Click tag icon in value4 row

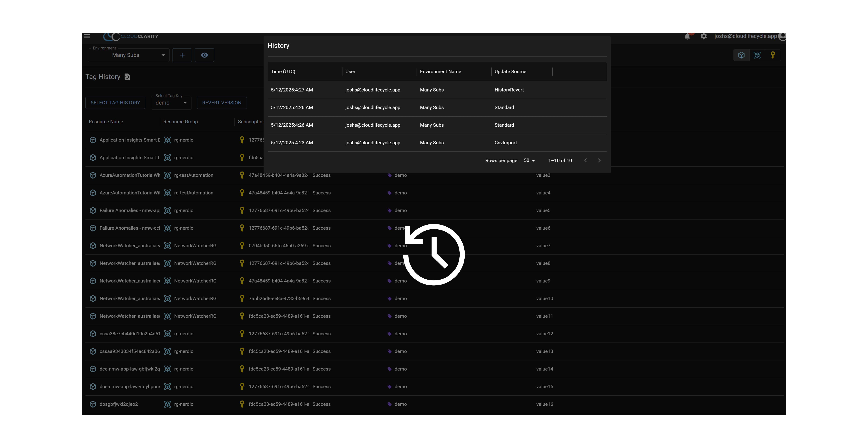click(390, 193)
